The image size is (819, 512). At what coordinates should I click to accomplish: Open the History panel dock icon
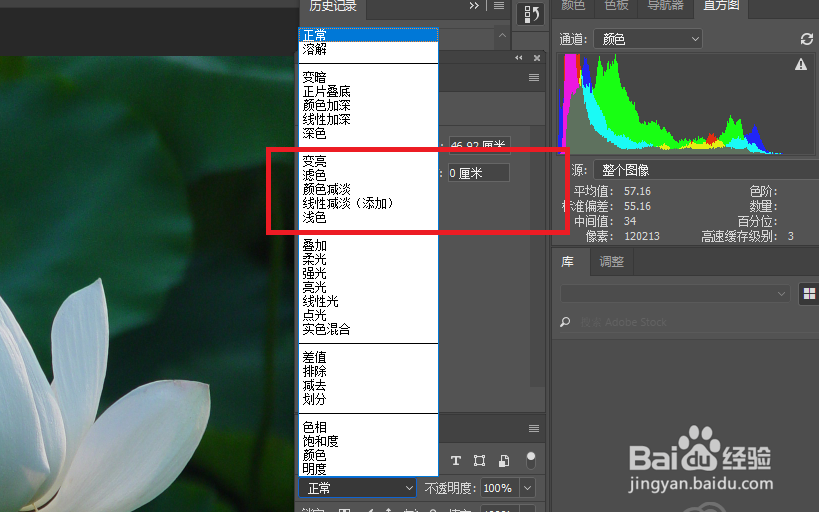coord(531,14)
